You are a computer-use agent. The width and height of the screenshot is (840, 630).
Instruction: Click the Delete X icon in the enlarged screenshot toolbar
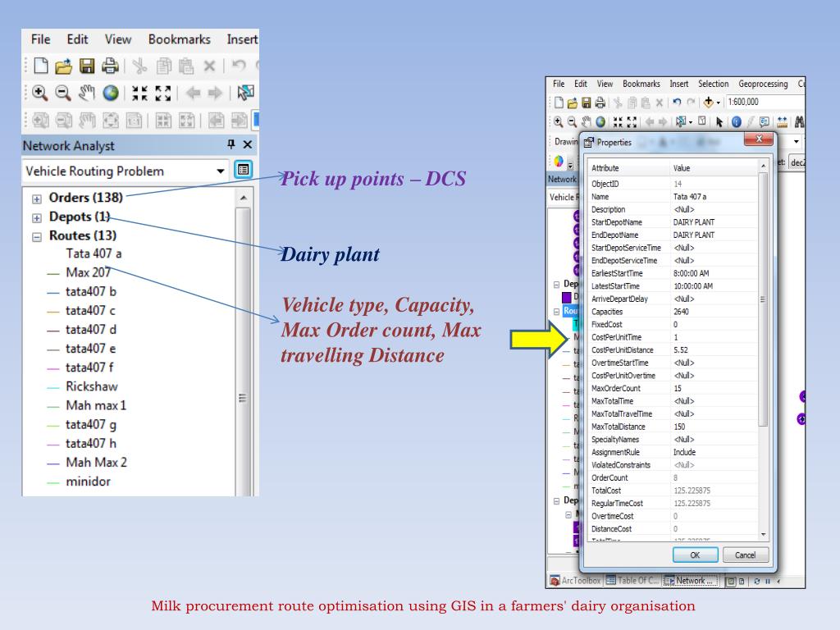coord(209,66)
